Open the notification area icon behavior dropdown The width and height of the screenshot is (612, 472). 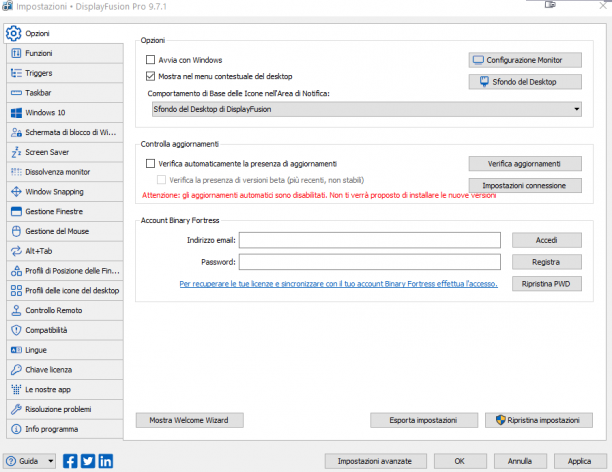click(x=366, y=109)
